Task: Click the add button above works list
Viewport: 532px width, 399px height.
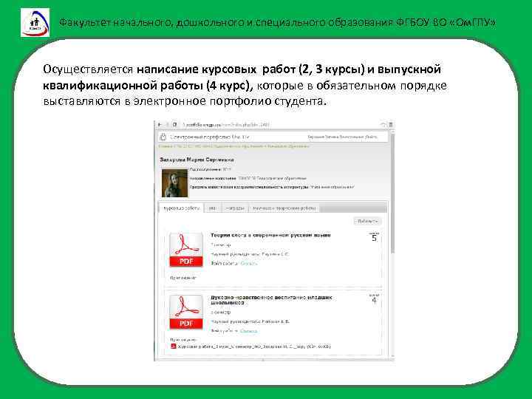Action: pyautogui.click(x=368, y=221)
